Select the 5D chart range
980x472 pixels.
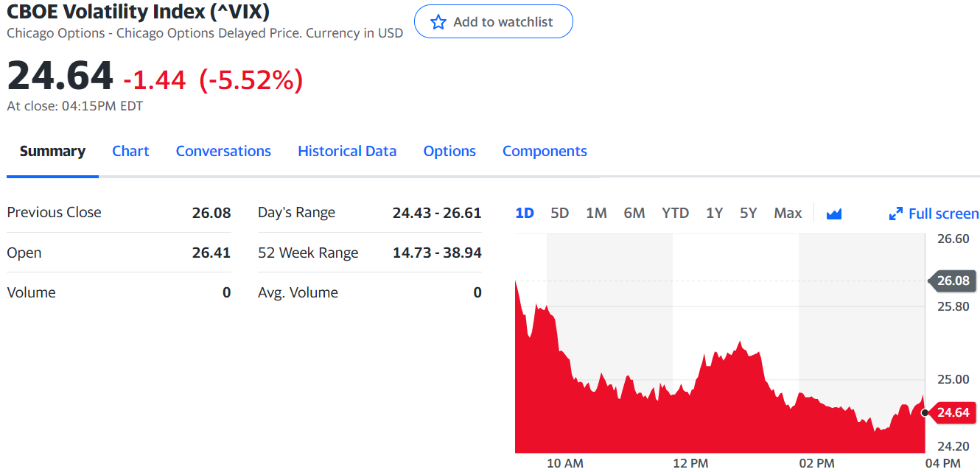pos(560,213)
